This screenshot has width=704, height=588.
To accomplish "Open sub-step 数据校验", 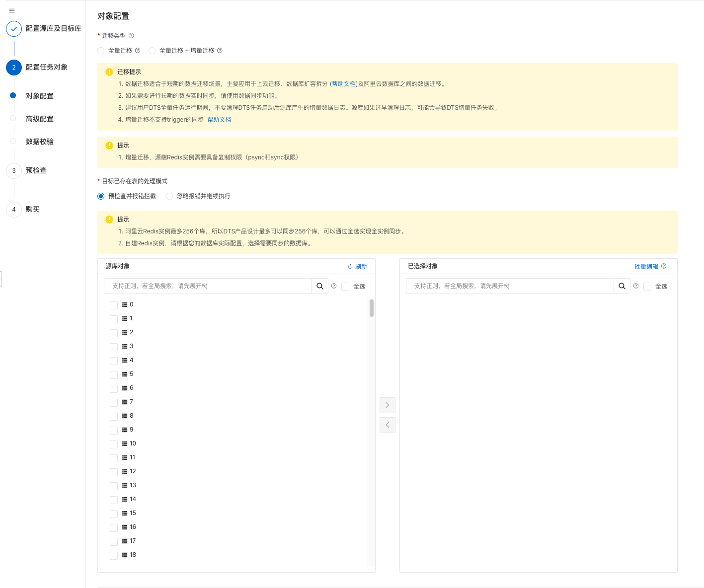I will (40, 142).
